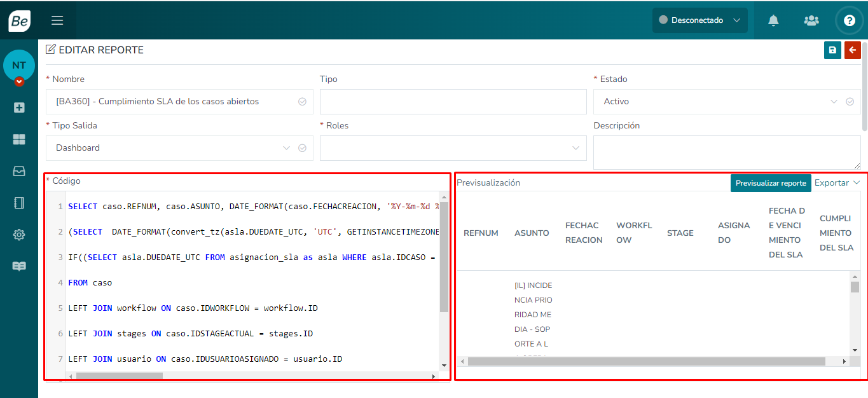Open the dashboard grid sidebar icon
The image size is (868, 398).
19,139
